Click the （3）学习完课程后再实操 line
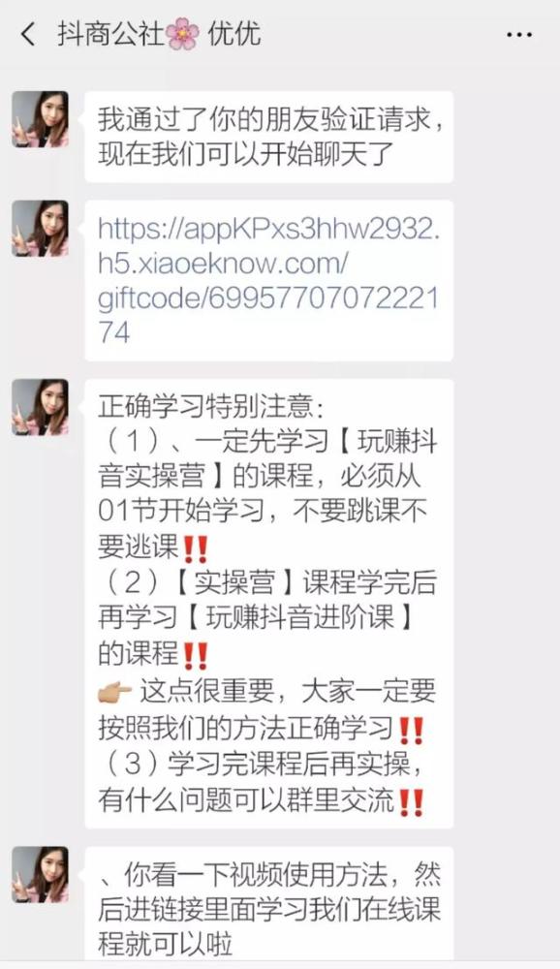This screenshot has height=969, width=560. click(x=262, y=765)
